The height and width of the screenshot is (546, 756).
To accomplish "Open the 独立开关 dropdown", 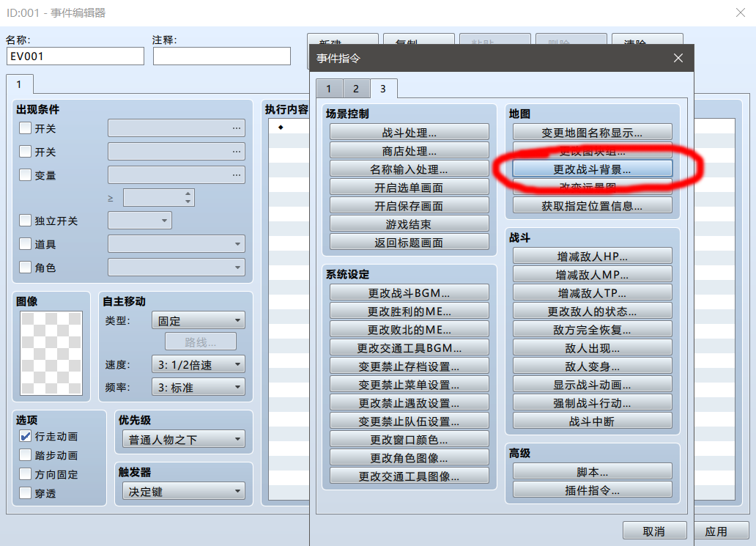I will [140, 221].
